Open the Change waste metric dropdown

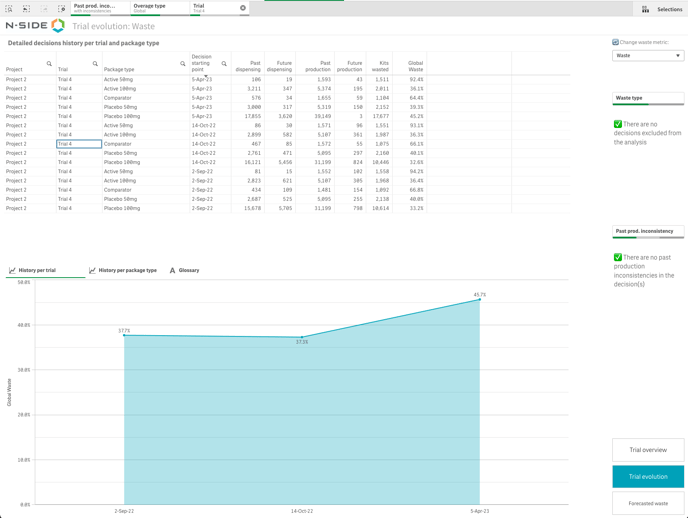point(648,56)
